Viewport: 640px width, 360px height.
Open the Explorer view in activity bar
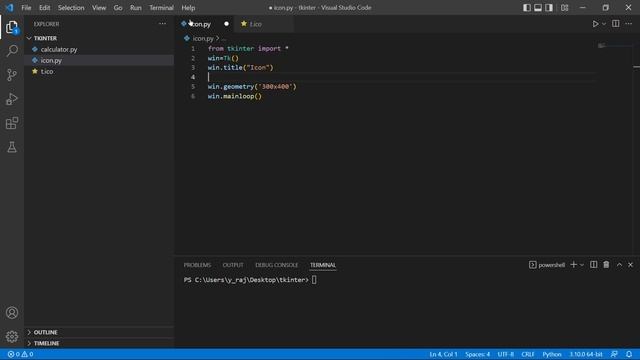12,27
